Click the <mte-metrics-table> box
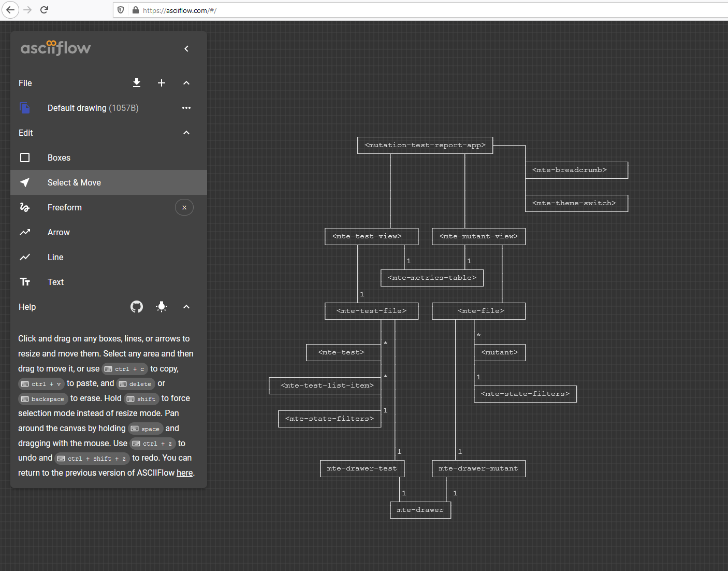Viewport: 728px width, 571px height. point(432,278)
